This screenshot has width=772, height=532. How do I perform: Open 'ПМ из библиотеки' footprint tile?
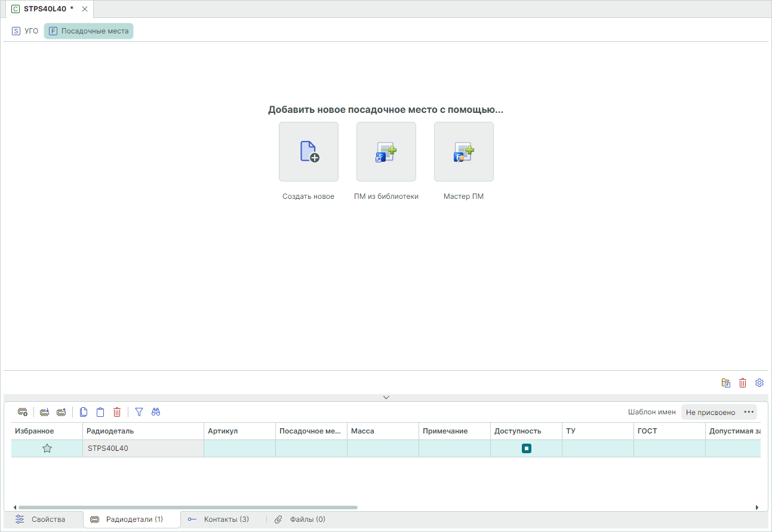[x=386, y=152]
